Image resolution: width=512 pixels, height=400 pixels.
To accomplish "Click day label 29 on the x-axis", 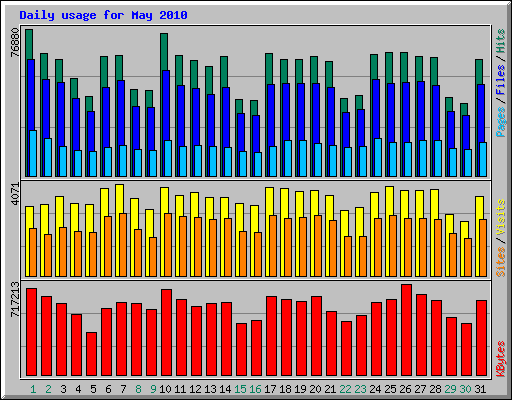I will point(450,389).
